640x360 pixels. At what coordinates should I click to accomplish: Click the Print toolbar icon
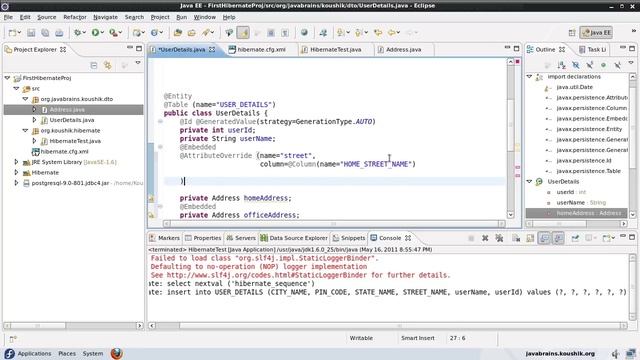click(x=59, y=33)
